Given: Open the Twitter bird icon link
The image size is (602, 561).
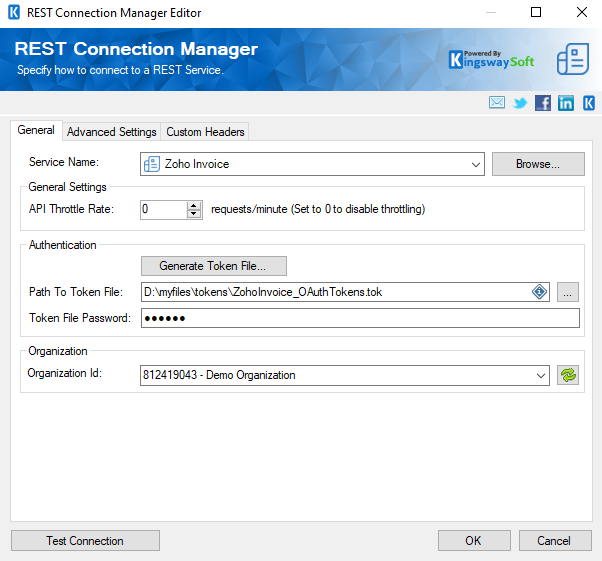Looking at the screenshot, I should click(520, 103).
